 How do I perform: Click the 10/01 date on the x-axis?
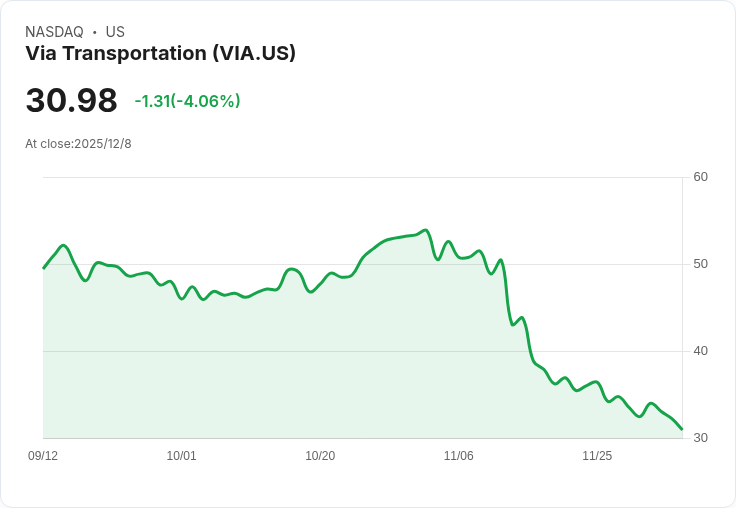[x=181, y=455]
